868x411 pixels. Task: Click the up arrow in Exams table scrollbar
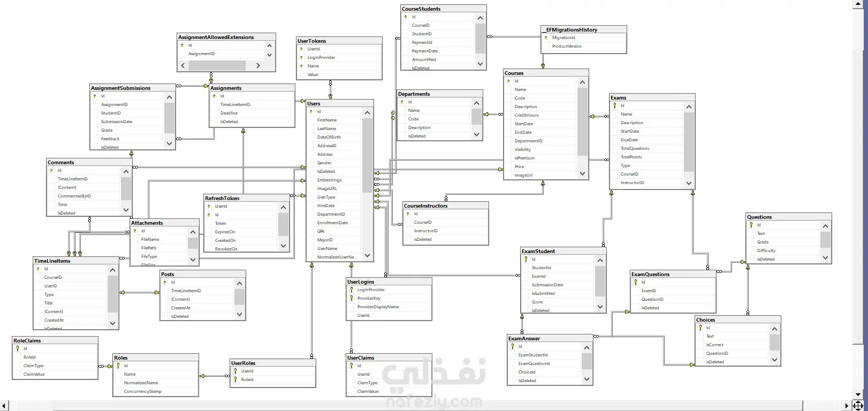689,107
